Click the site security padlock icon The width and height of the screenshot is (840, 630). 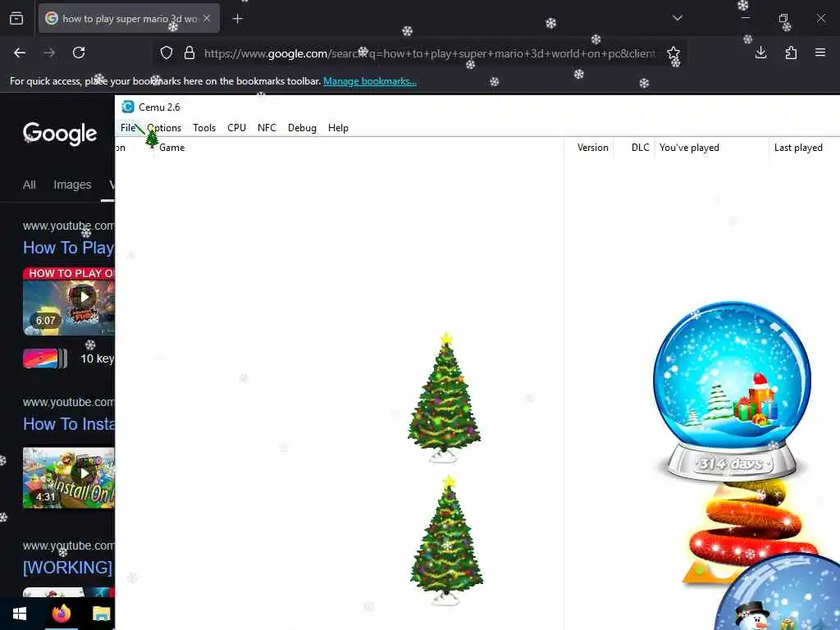(189, 53)
